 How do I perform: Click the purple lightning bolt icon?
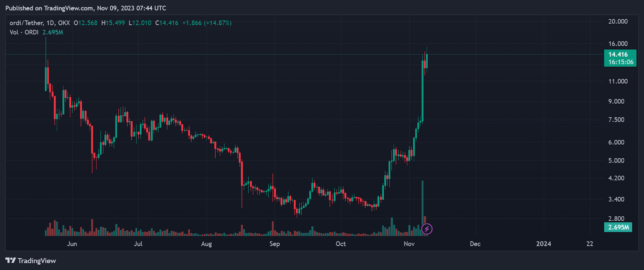[427, 229]
